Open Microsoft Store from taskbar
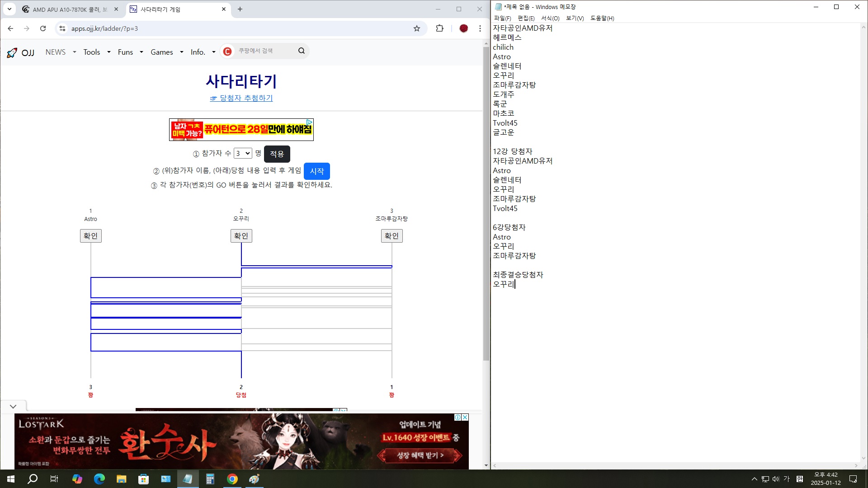Image resolution: width=868 pixels, height=488 pixels. (x=143, y=479)
